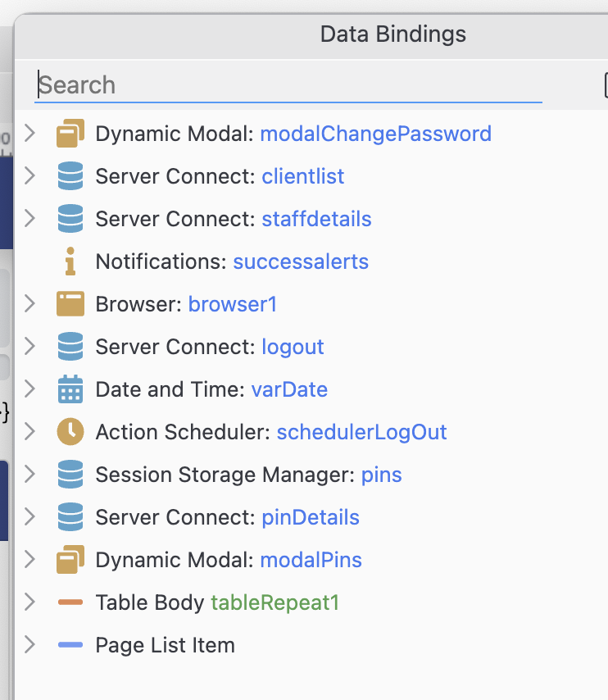
Task: Select the successalerts notifications binding
Action: [x=301, y=261]
